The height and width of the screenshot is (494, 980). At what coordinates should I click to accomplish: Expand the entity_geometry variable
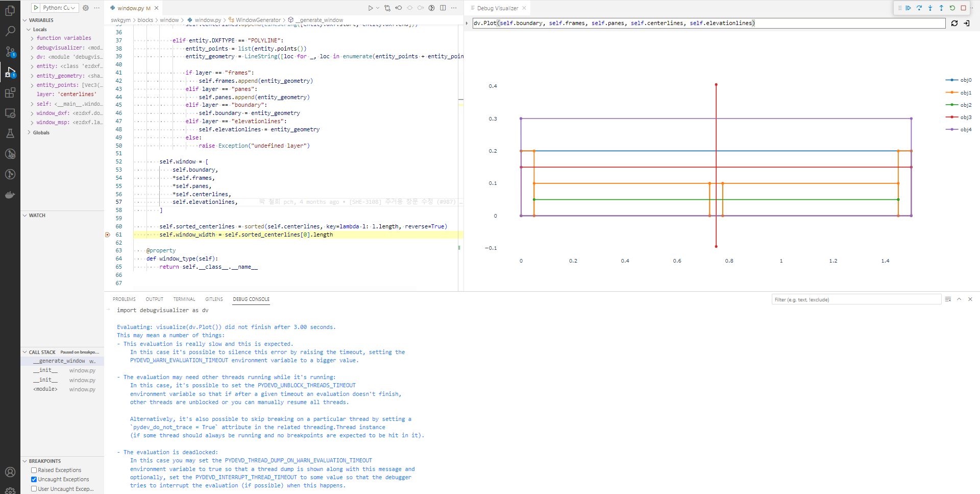[x=32, y=76]
